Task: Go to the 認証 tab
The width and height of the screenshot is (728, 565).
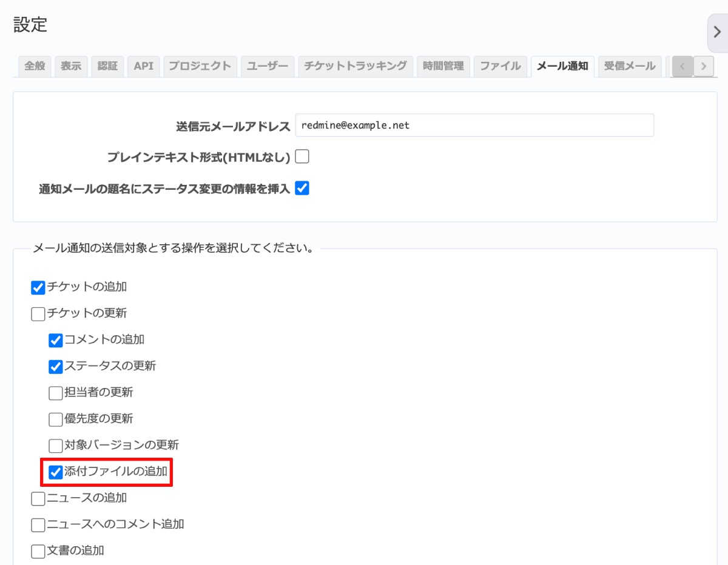Action: coord(108,66)
